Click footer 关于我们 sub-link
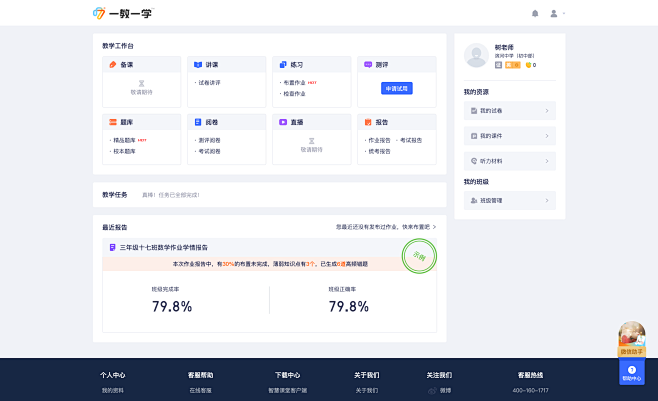This screenshot has height=401, width=658. pos(366,391)
